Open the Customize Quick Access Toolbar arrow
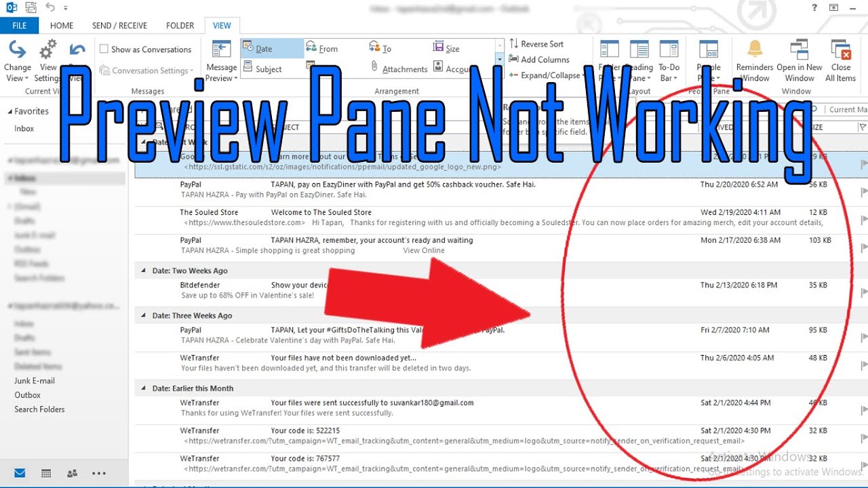The width and height of the screenshot is (868, 488). (66, 9)
